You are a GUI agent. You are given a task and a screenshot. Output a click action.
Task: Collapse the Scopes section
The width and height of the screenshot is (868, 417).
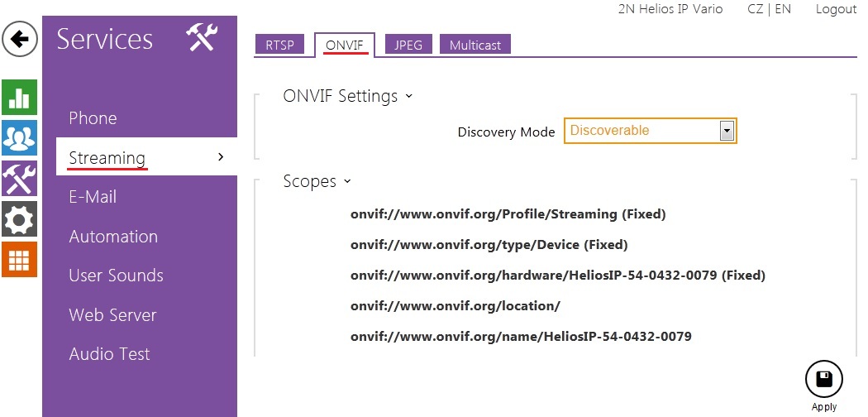(x=317, y=181)
